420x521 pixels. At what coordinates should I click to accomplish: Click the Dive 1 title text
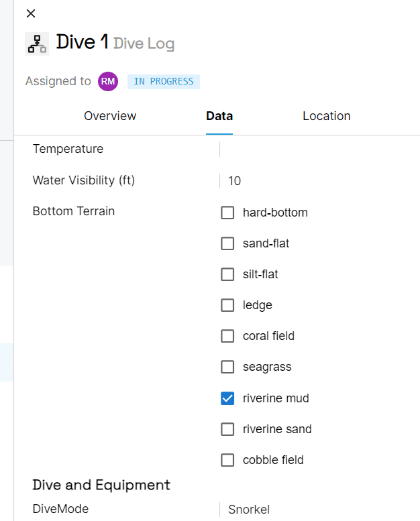coord(82,42)
